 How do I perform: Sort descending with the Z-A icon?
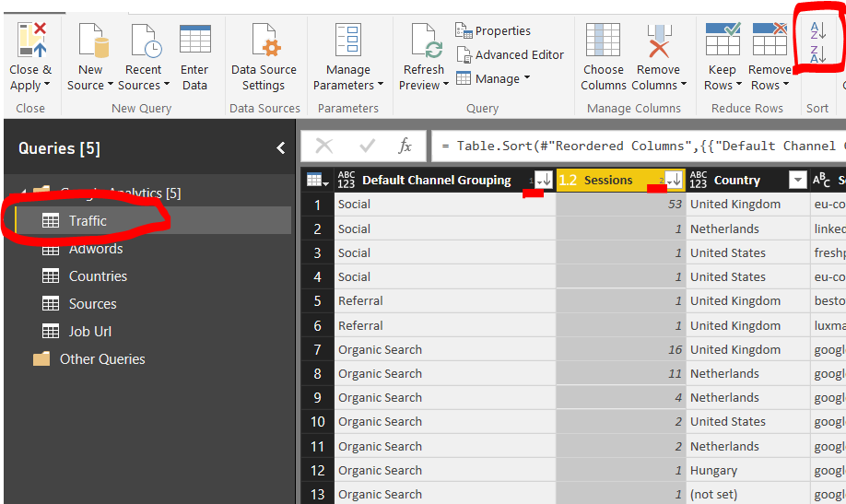tap(818, 54)
